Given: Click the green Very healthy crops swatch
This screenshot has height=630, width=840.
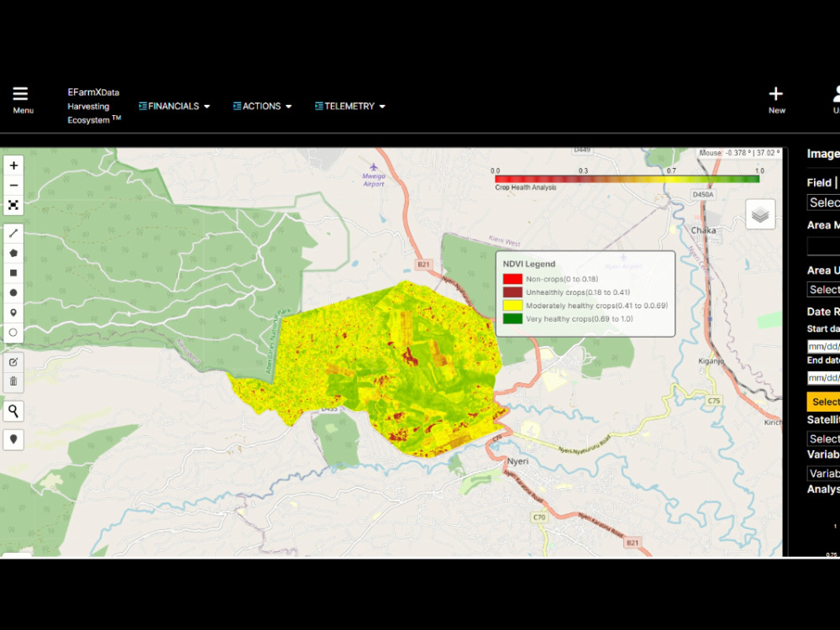Looking at the screenshot, I should point(512,318).
